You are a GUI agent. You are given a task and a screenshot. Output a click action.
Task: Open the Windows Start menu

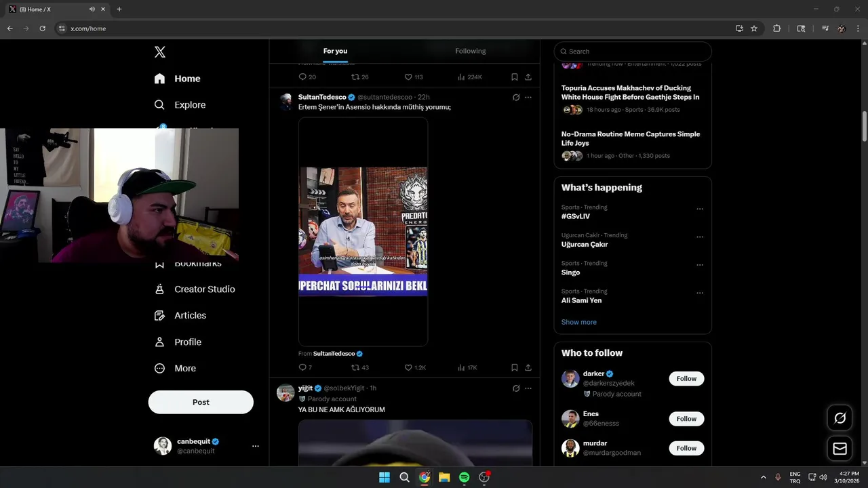[384, 477]
